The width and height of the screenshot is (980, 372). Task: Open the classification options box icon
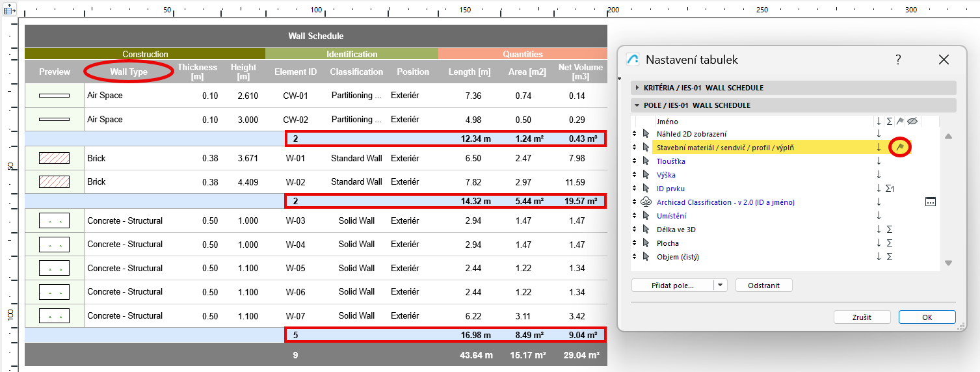click(931, 202)
